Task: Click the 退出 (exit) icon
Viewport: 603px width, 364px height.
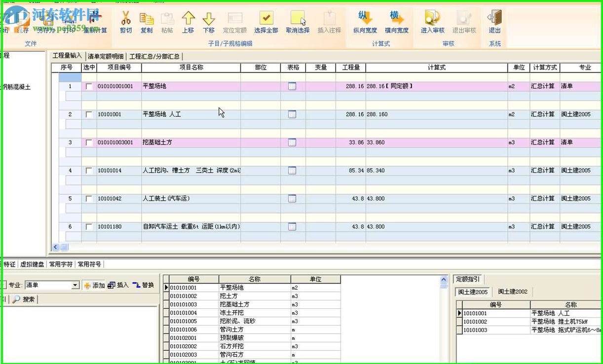Action: click(x=494, y=19)
